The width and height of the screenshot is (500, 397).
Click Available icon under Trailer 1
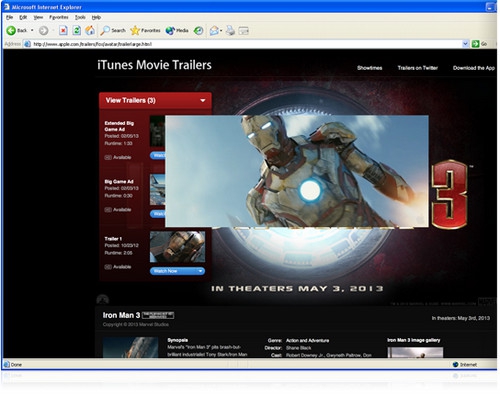pyautogui.click(x=108, y=267)
